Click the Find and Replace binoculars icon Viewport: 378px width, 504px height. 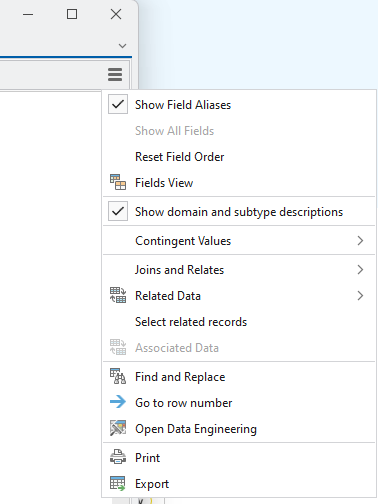(x=118, y=376)
